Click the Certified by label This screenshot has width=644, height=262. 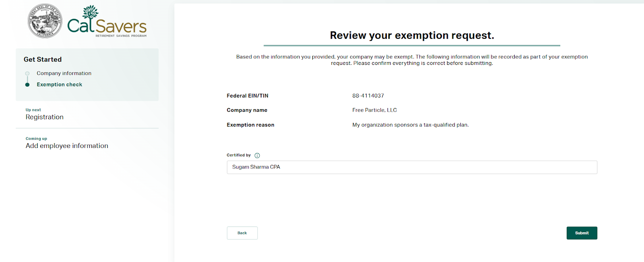point(238,155)
